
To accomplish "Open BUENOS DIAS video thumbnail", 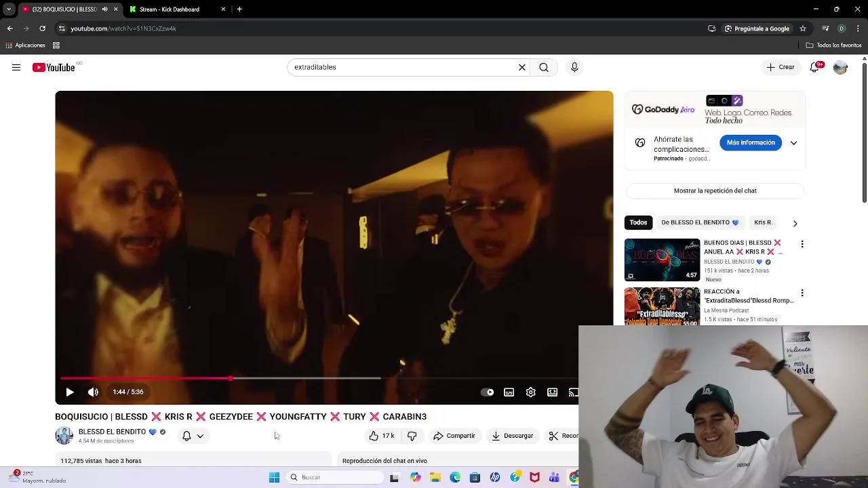I will [x=662, y=260].
